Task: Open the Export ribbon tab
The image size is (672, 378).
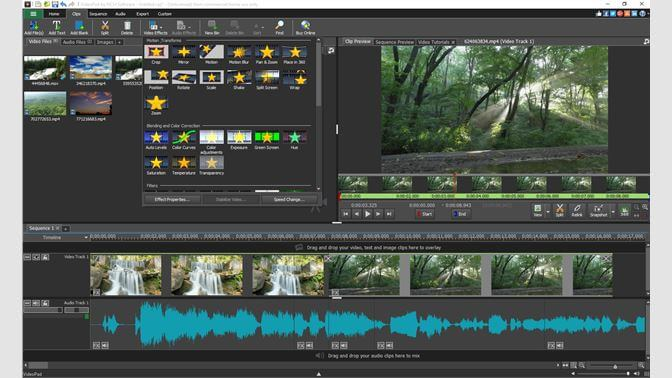Action: [x=142, y=14]
